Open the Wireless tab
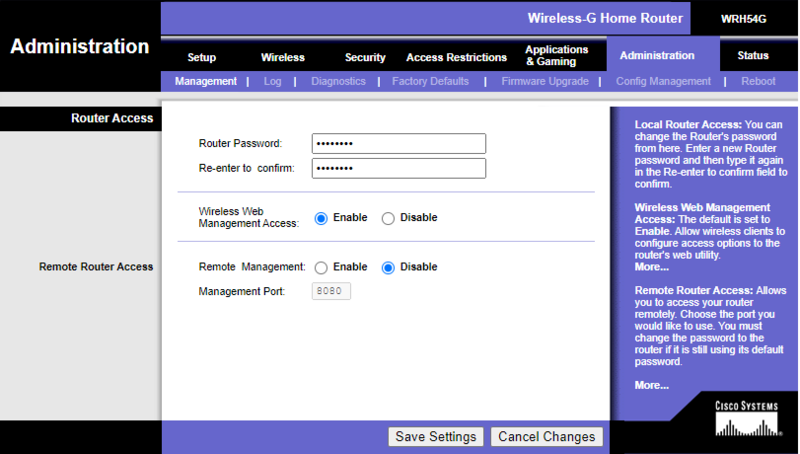 click(283, 57)
